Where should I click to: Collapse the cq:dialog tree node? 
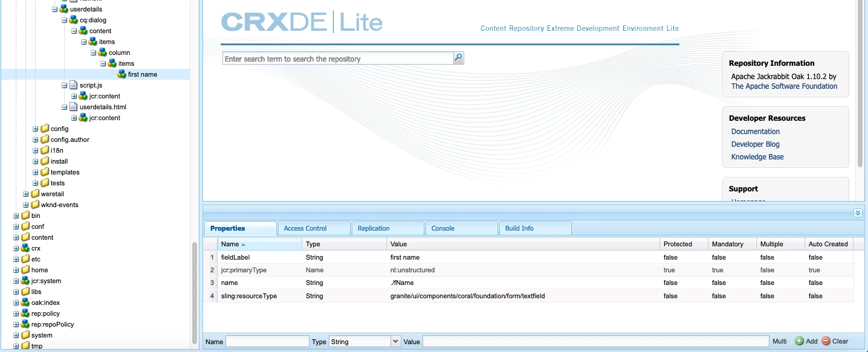point(65,20)
